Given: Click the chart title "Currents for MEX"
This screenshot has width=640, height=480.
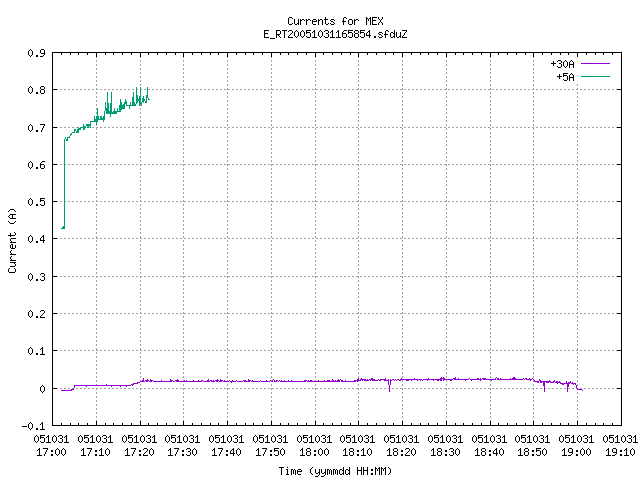Looking at the screenshot, I should [335, 21].
